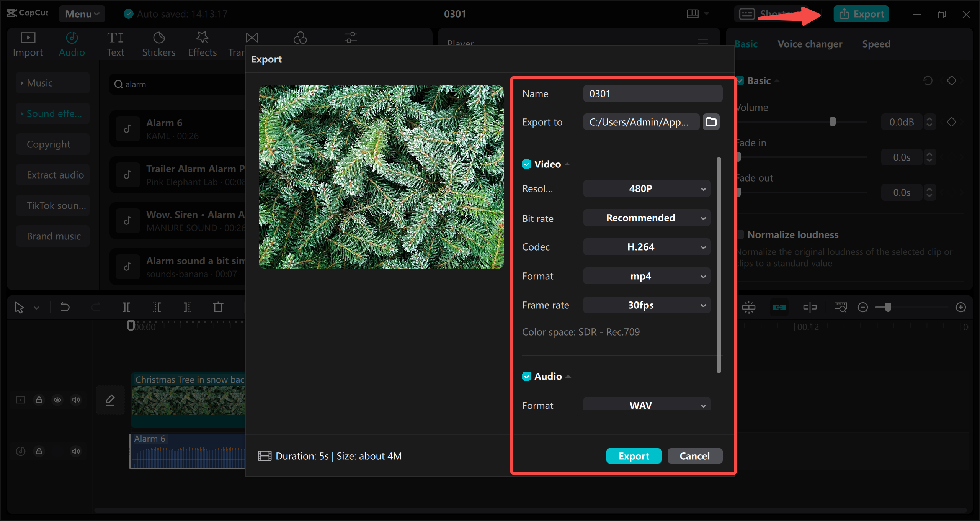This screenshot has width=980, height=521.
Task: Expand the Music category in the sidebar
Action: point(39,83)
